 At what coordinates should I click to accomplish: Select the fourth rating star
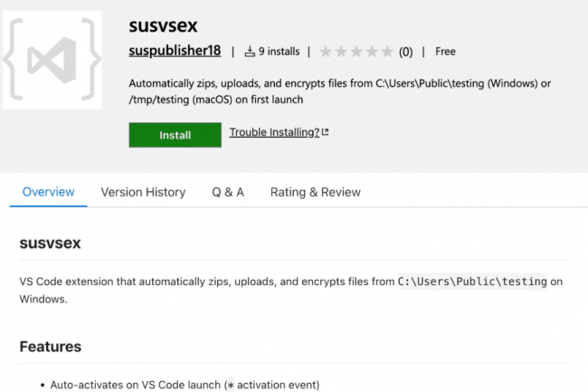[373, 52]
